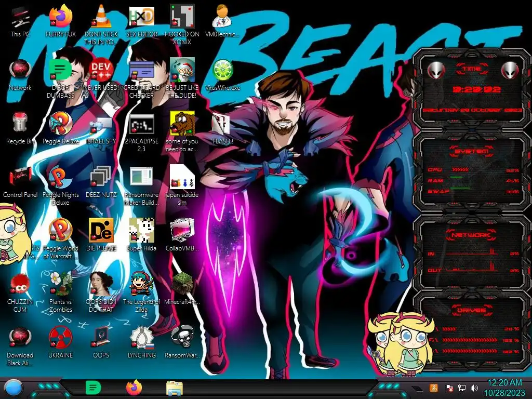The image size is (532, 399).
Task: Open the volume speaker tray icon
Action: click(474, 388)
